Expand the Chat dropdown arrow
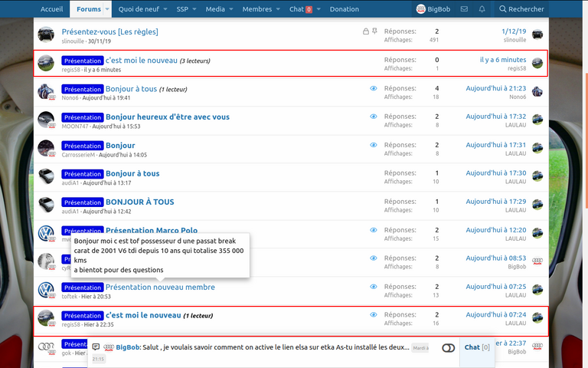The height and width of the screenshot is (368, 588). point(318,9)
